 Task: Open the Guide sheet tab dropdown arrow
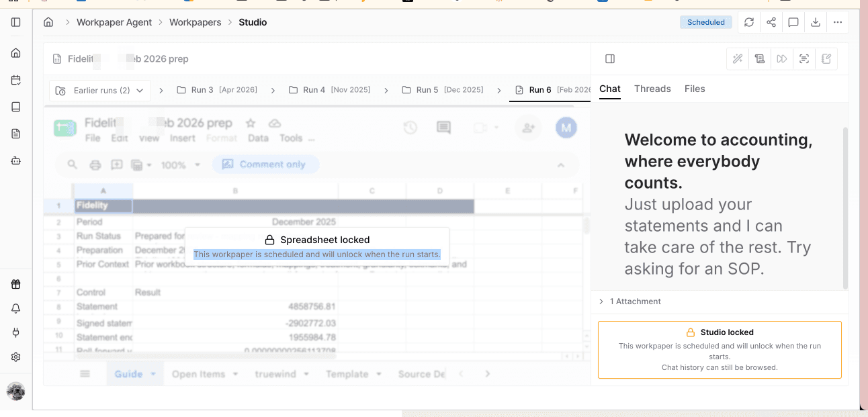tap(153, 374)
